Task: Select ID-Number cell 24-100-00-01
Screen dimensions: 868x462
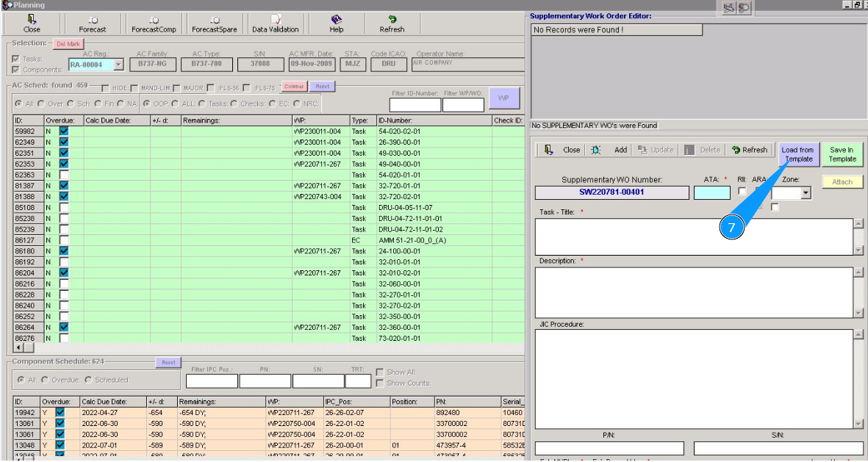Action: pyautogui.click(x=434, y=251)
